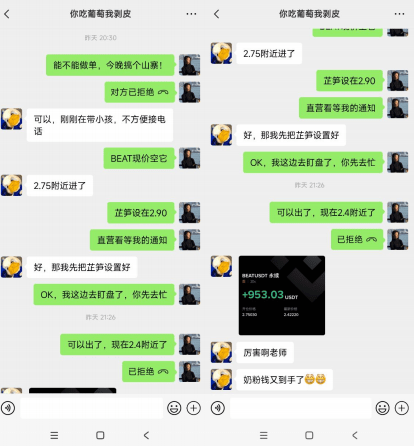414x446 pixels.
Task: Tap '奶粉钱又到手了' message bubble
Action: [285, 379]
